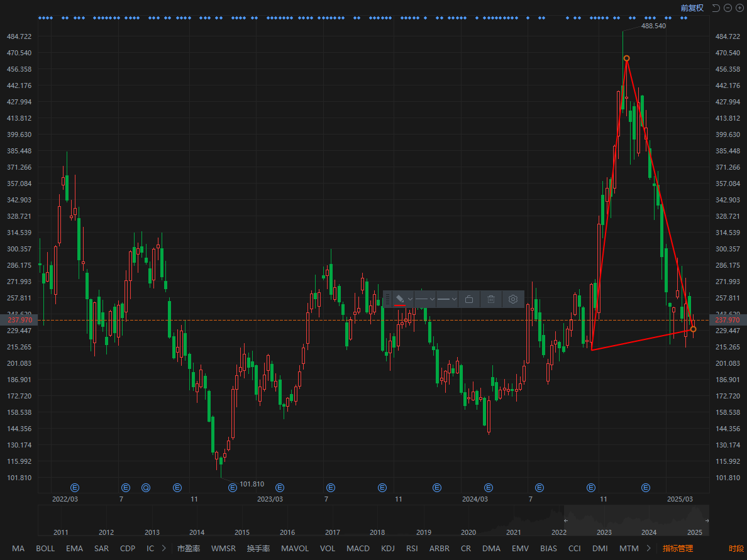This screenshot has width=747, height=560.
Task: Click the Q event marker on the timeline
Action: point(146,488)
